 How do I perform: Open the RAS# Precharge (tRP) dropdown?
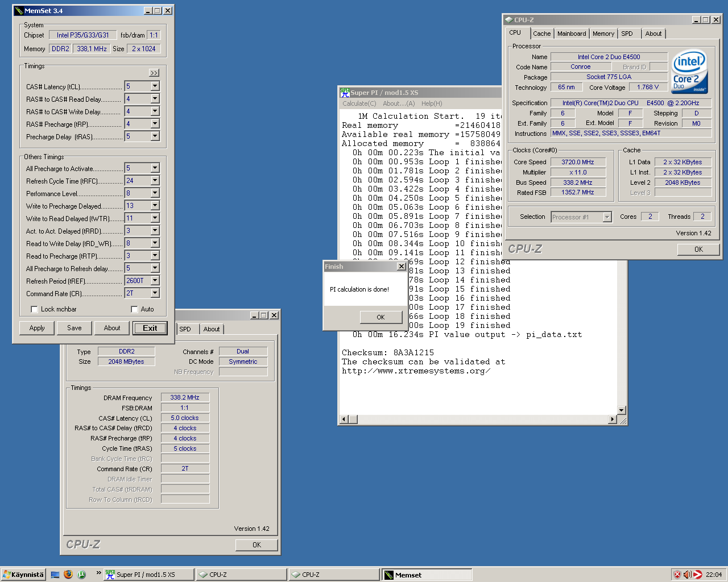coord(155,123)
